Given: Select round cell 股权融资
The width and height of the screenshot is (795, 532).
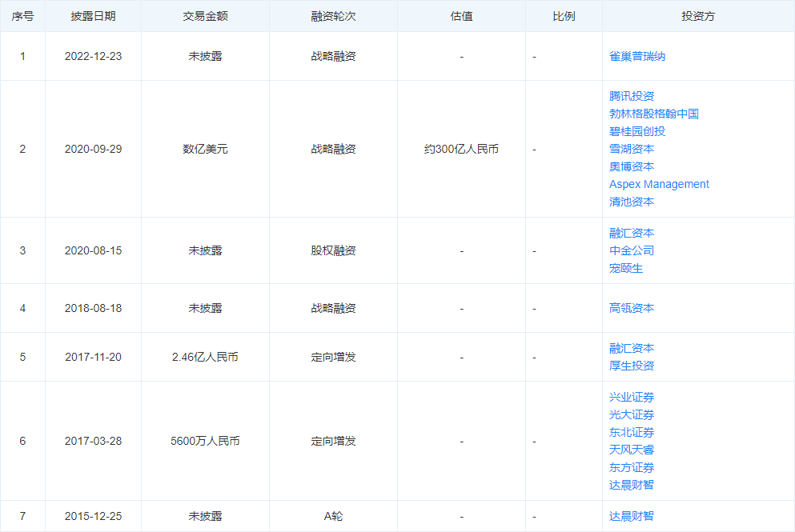Looking at the screenshot, I should click(x=333, y=251).
